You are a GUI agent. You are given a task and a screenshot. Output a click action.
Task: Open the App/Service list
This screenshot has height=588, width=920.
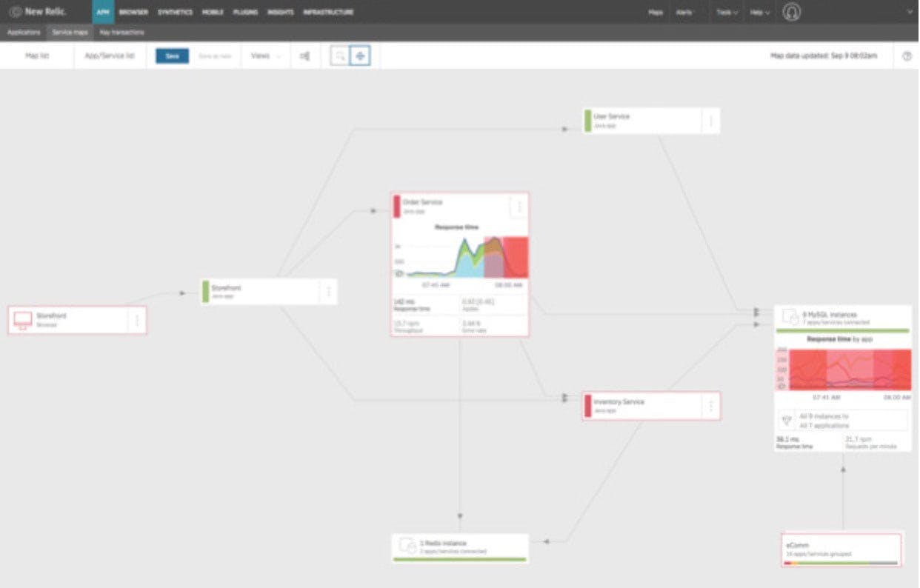110,56
